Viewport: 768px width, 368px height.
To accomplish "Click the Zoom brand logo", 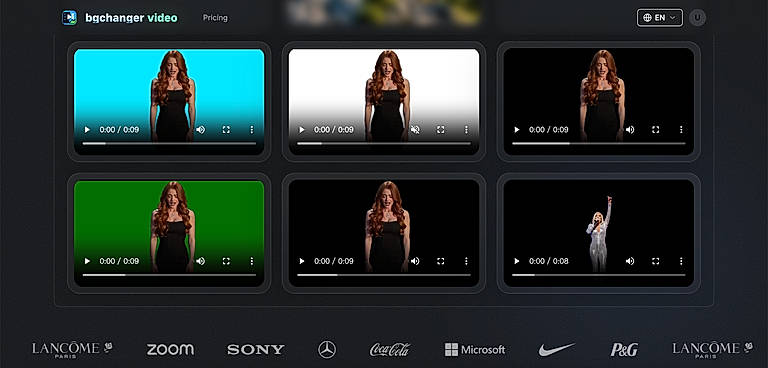I will click(x=170, y=349).
